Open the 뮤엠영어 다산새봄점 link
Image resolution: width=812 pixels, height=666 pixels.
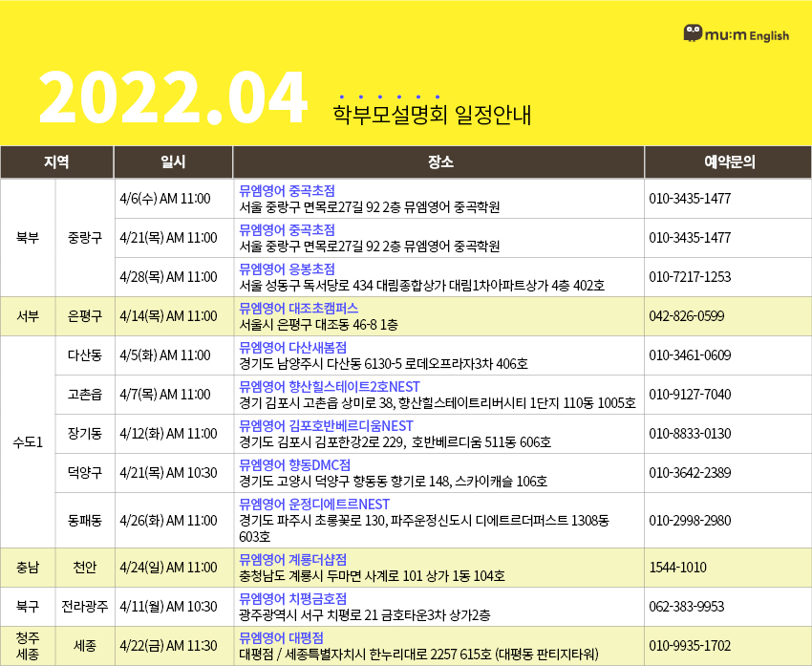(293, 348)
